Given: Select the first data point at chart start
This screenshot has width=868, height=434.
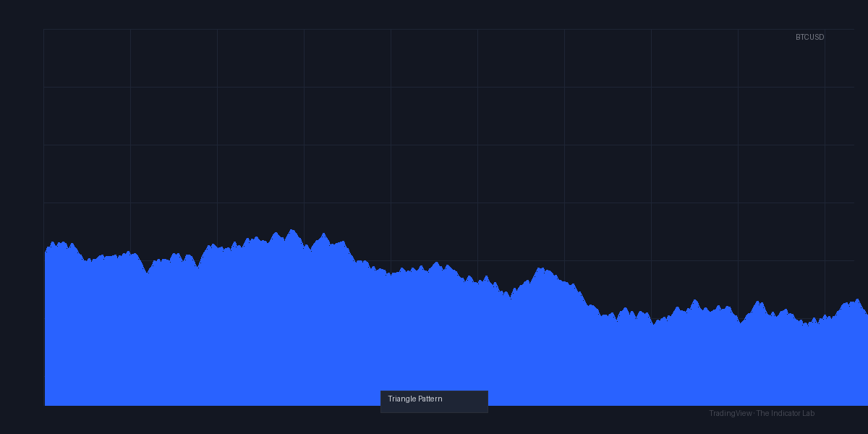Looking at the screenshot, I should [x=45, y=252].
